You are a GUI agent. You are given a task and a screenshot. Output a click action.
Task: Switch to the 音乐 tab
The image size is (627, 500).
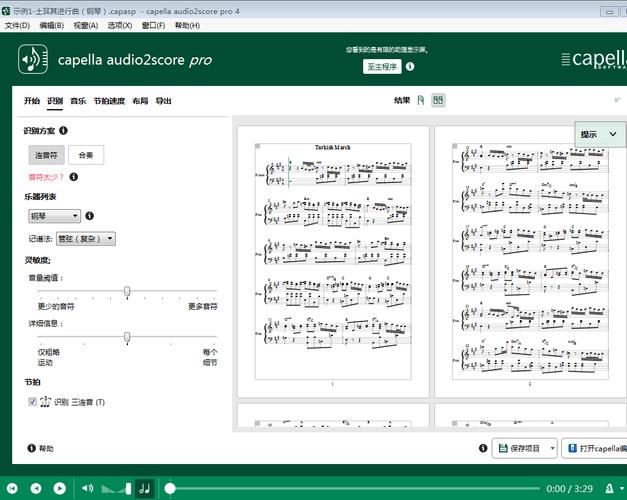78,101
